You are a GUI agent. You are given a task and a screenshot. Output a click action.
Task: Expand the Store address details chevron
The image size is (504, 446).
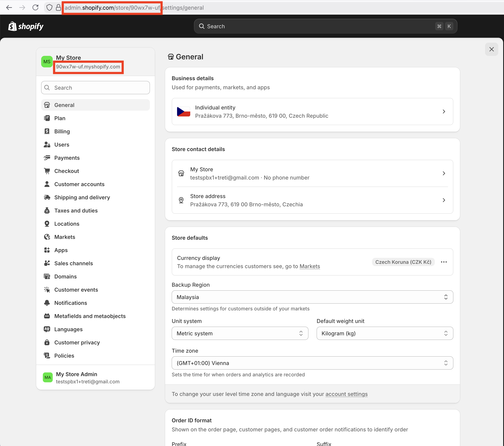coord(444,200)
